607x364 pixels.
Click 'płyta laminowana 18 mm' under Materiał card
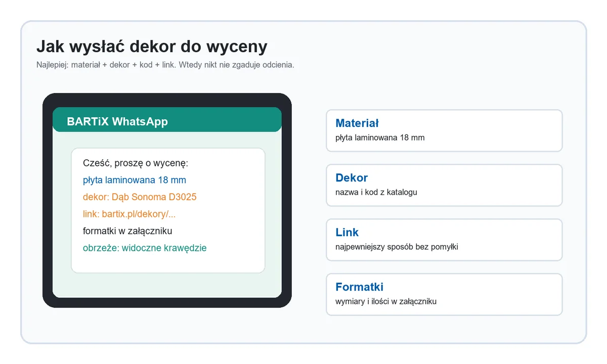pos(380,138)
